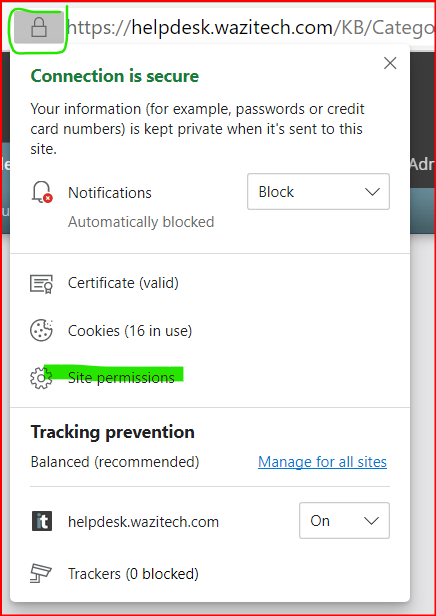Viewport: 436px width, 616px height.
Task: Expand the Notifications dropdown chevron arrow
Action: 372,192
